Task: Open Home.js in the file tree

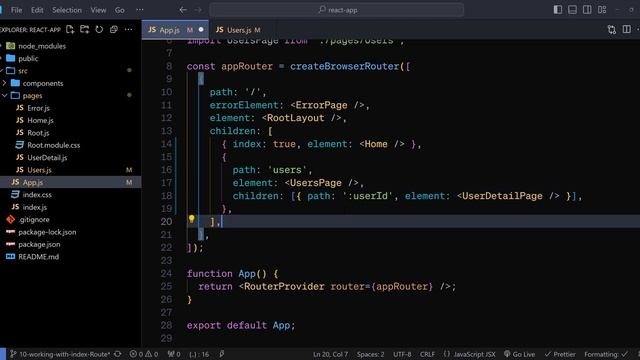Action: coord(40,120)
